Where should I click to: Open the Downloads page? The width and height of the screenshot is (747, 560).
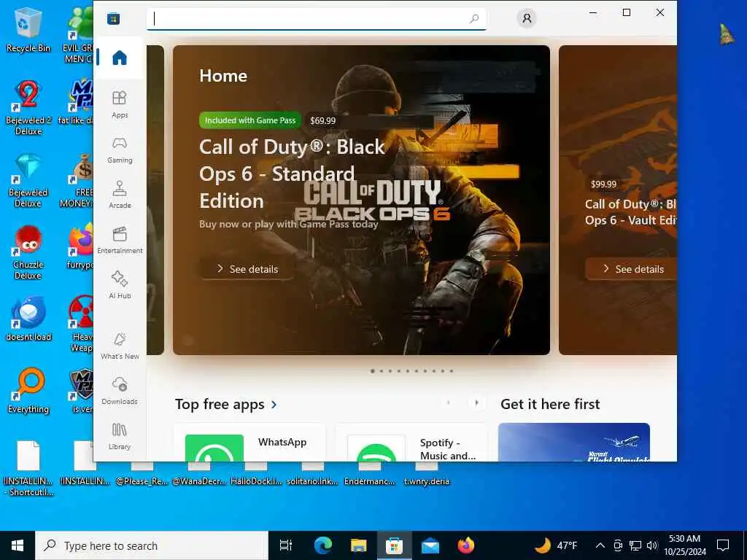click(120, 391)
